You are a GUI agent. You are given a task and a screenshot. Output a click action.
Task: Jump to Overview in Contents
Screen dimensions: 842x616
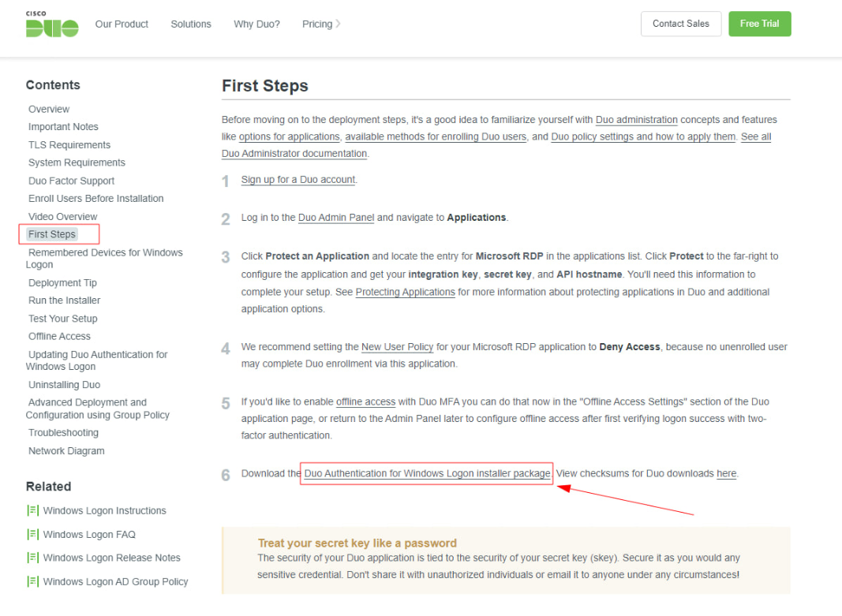[x=49, y=109]
